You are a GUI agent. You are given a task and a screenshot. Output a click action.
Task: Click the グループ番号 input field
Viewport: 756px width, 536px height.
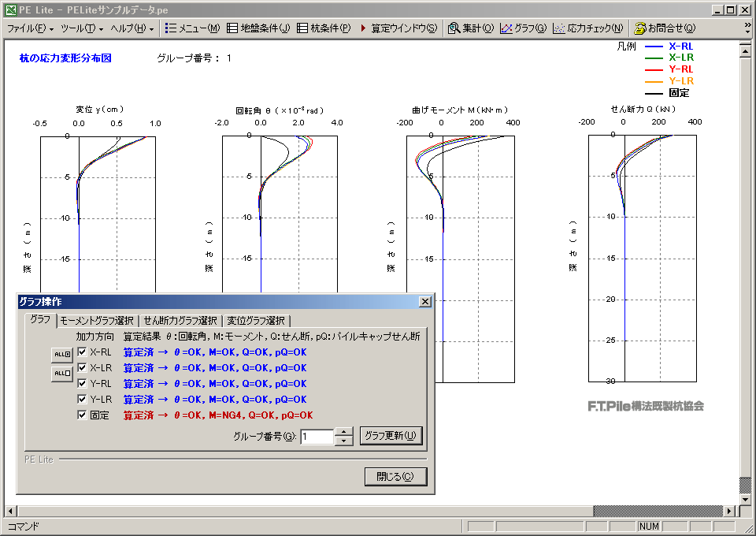click(317, 437)
